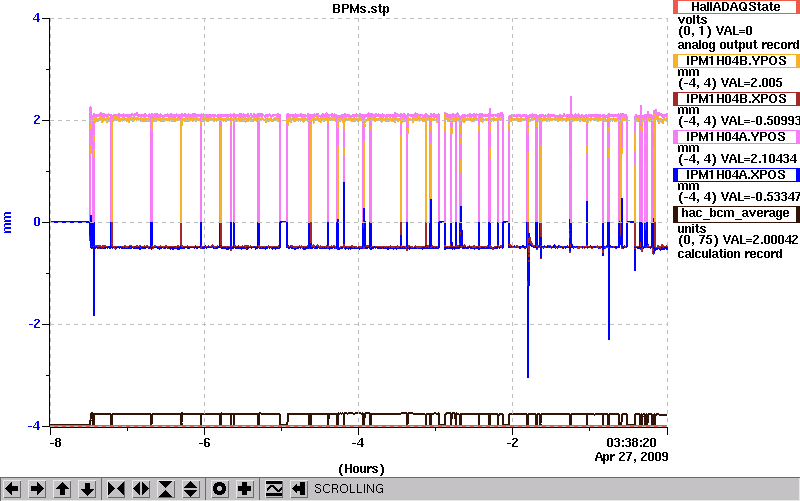Image resolution: width=800 pixels, height=501 pixels.
Task: Select the hac_bcm_average legend entry
Action: point(736,213)
